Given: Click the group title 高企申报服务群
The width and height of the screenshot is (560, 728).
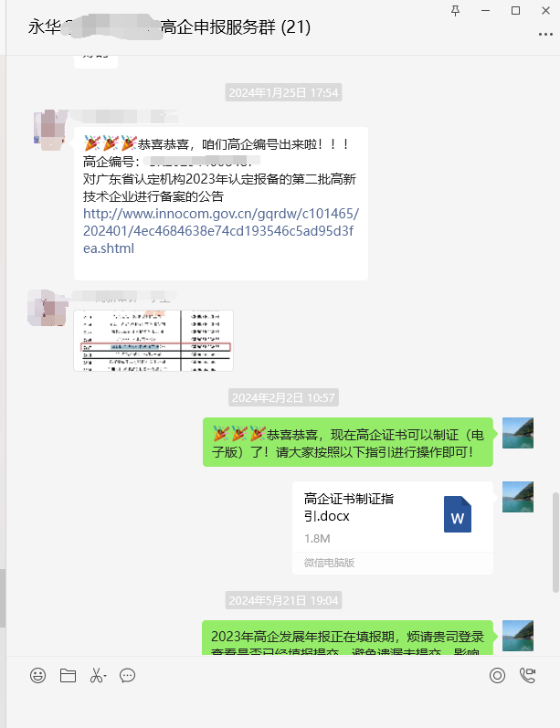Looking at the screenshot, I should [218, 26].
